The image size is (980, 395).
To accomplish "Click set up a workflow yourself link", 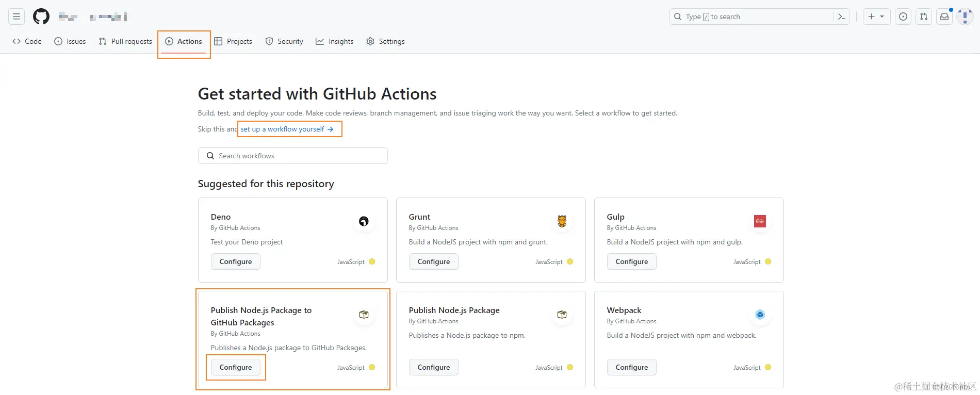I will click(287, 129).
